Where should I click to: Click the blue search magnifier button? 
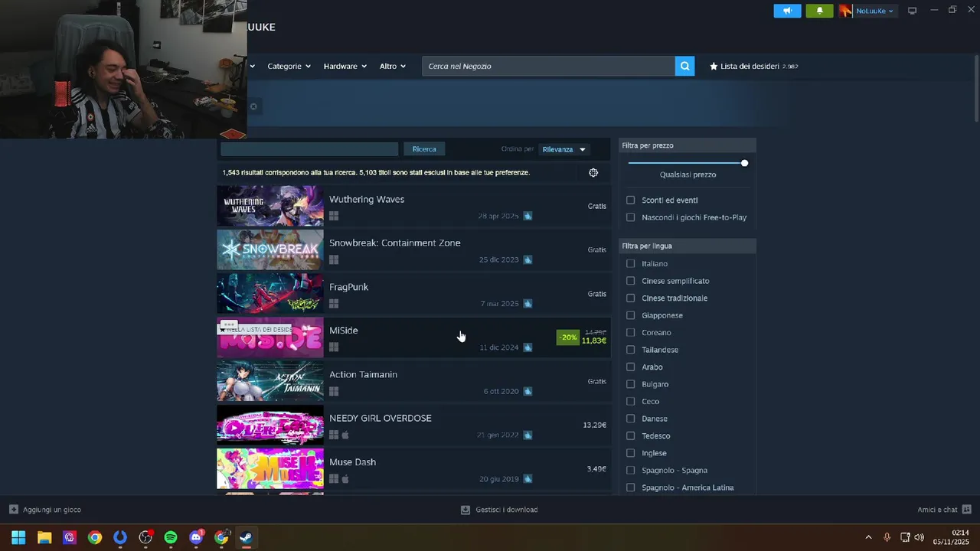[x=685, y=66]
